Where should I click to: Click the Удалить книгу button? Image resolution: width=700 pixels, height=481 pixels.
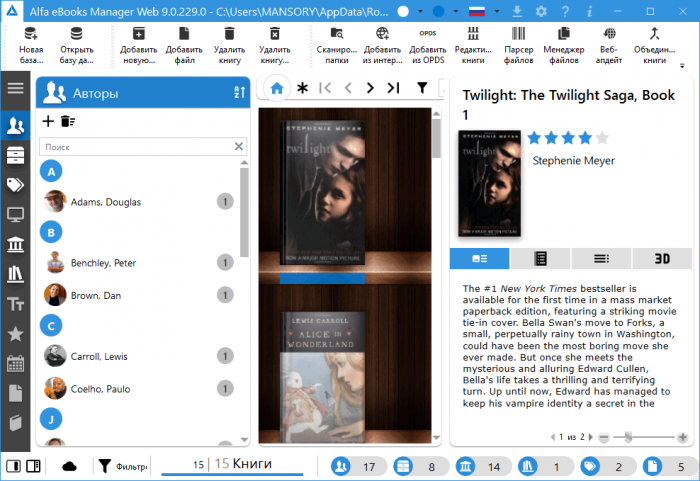[x=228, y=43]
